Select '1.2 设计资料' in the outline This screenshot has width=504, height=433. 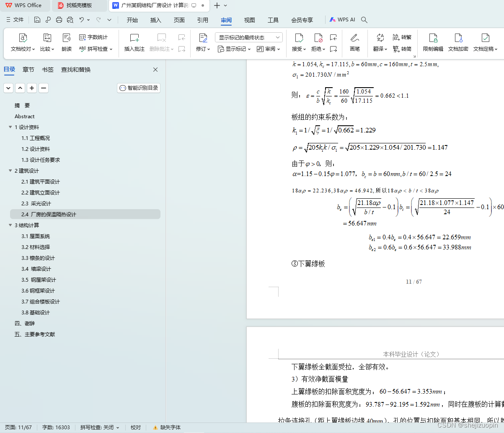click(36, 149)
